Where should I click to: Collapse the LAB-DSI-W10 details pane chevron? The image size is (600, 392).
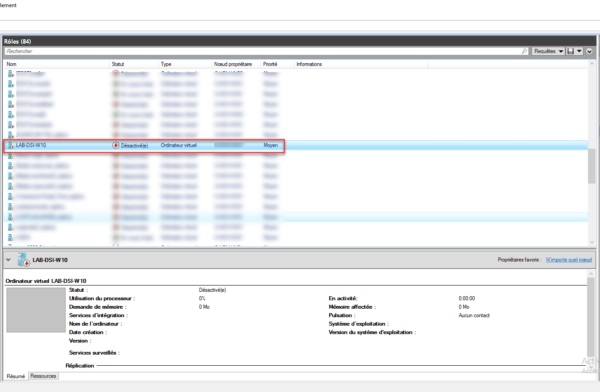8,260
